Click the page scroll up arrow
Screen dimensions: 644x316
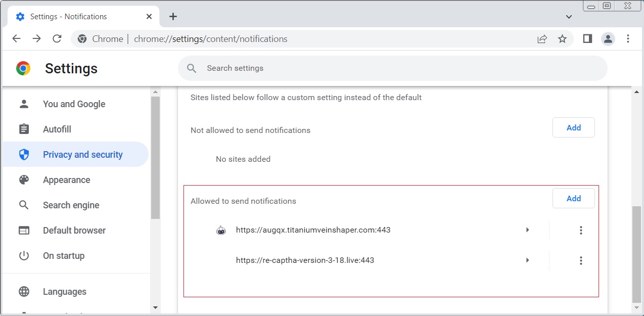click(636, 92)
